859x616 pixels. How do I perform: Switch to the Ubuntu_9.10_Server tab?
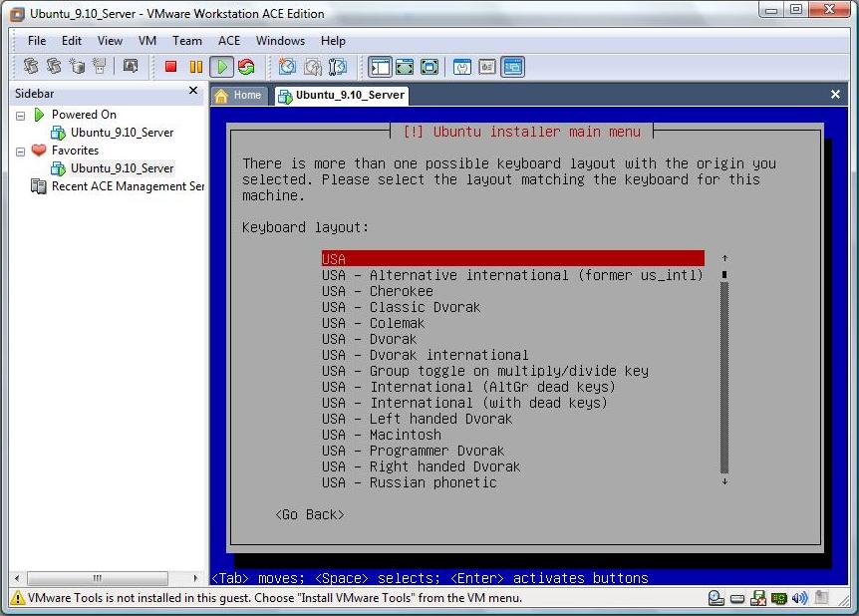tap(342, 96)
